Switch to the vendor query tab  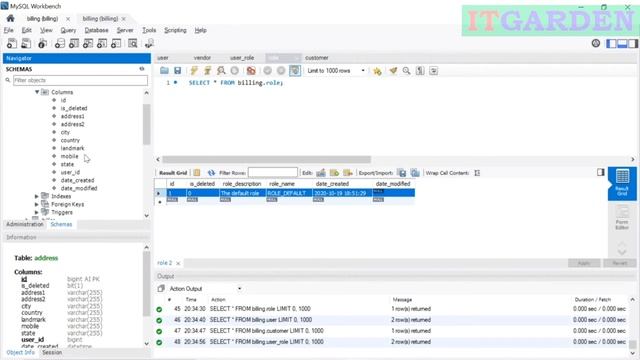pyautogui.click(x=202, y=58)
